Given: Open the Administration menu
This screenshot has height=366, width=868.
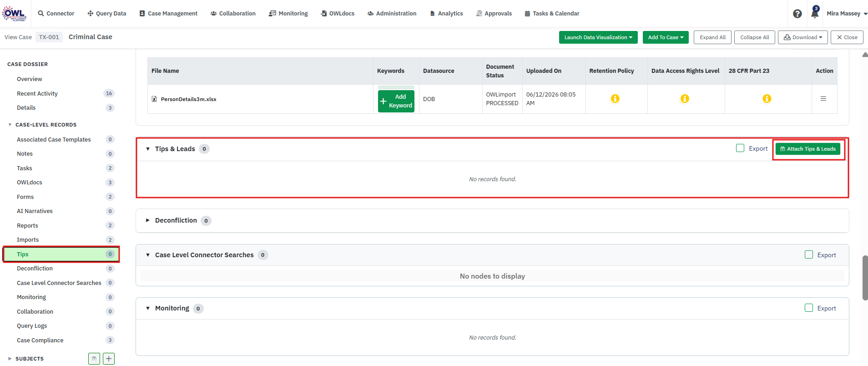Looking at the screenshot, I should click(x=392, y=14).
